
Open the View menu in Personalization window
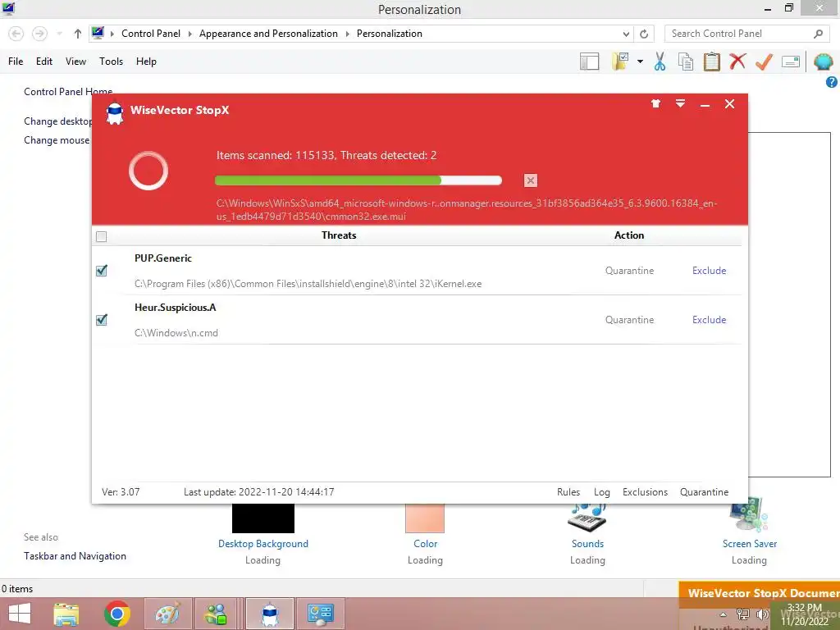click(75, 61)
